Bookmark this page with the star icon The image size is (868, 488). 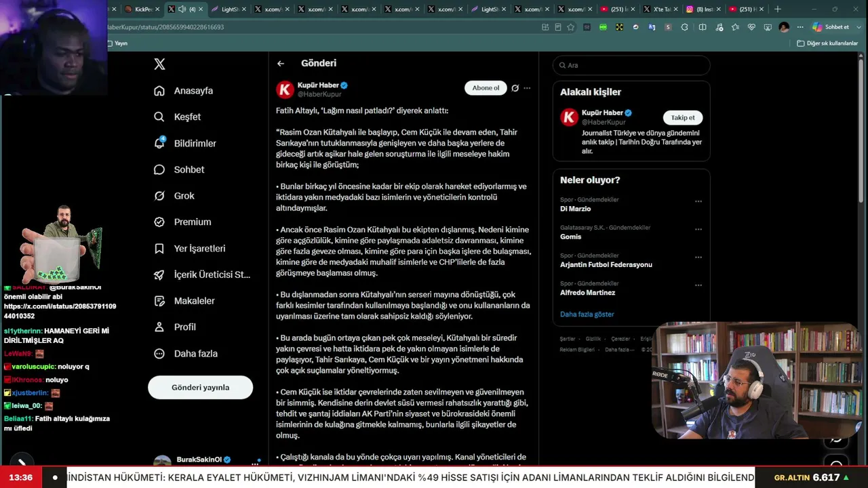pos(571,27)
